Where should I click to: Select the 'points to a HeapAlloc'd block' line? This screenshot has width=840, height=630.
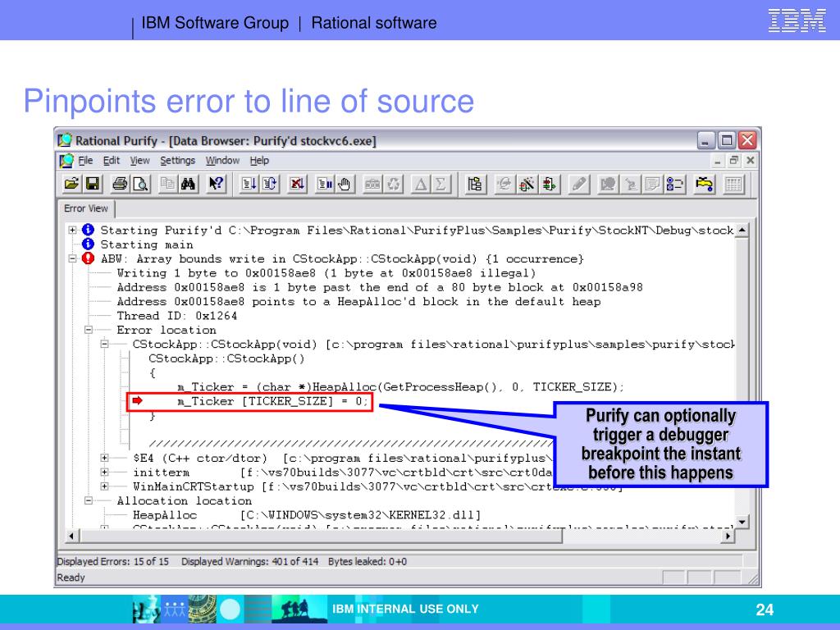pyautogui.click(x=359, y=302)
